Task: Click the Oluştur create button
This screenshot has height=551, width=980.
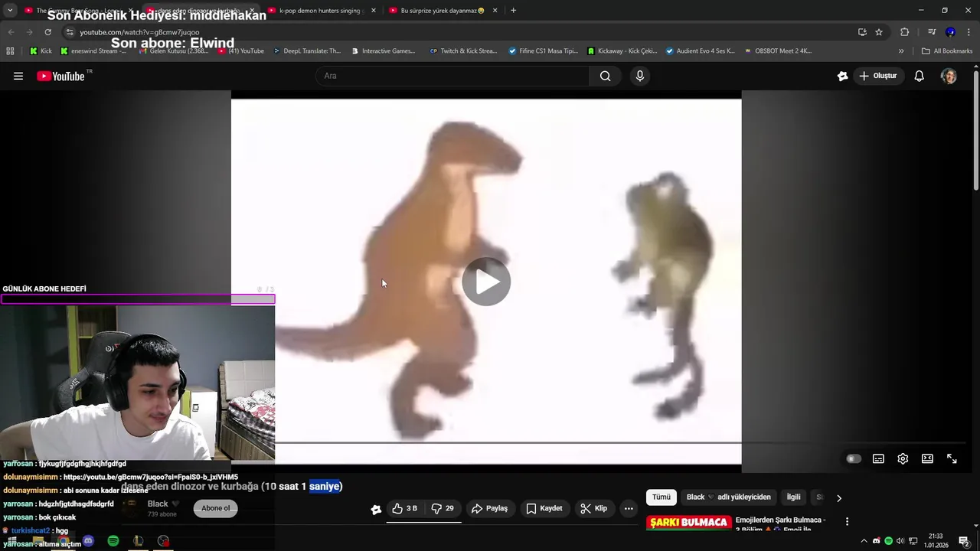Action: pos(878,76)
